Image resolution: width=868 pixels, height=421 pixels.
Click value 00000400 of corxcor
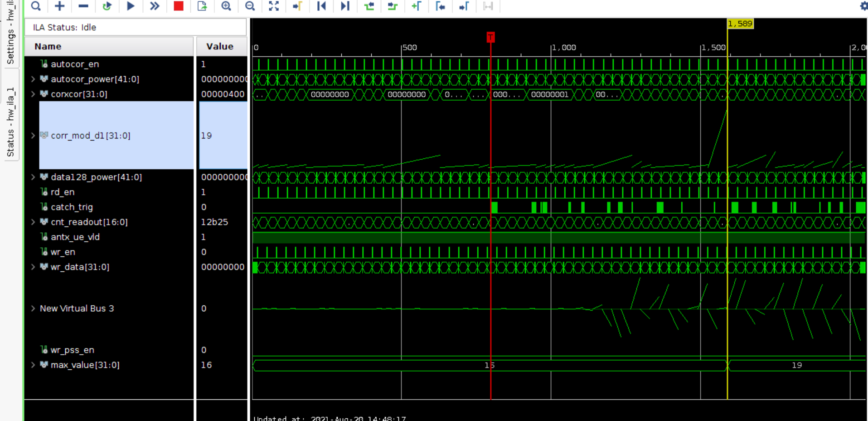tap(223, 94)
